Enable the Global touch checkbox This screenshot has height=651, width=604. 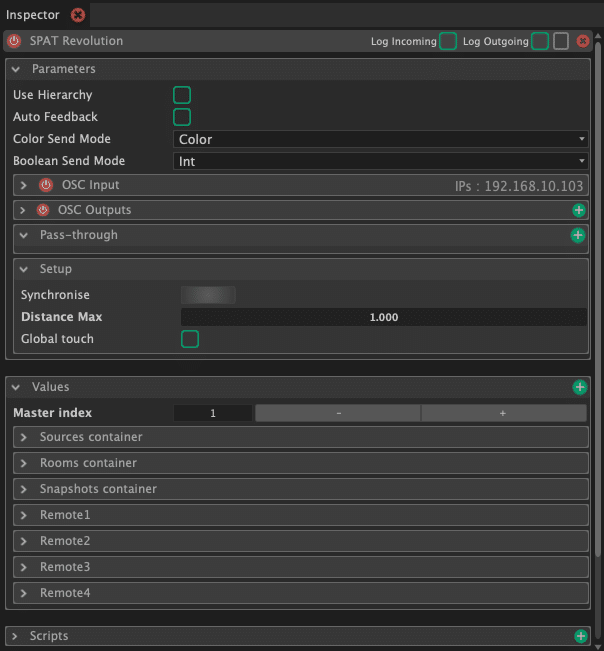pos(189,339)
